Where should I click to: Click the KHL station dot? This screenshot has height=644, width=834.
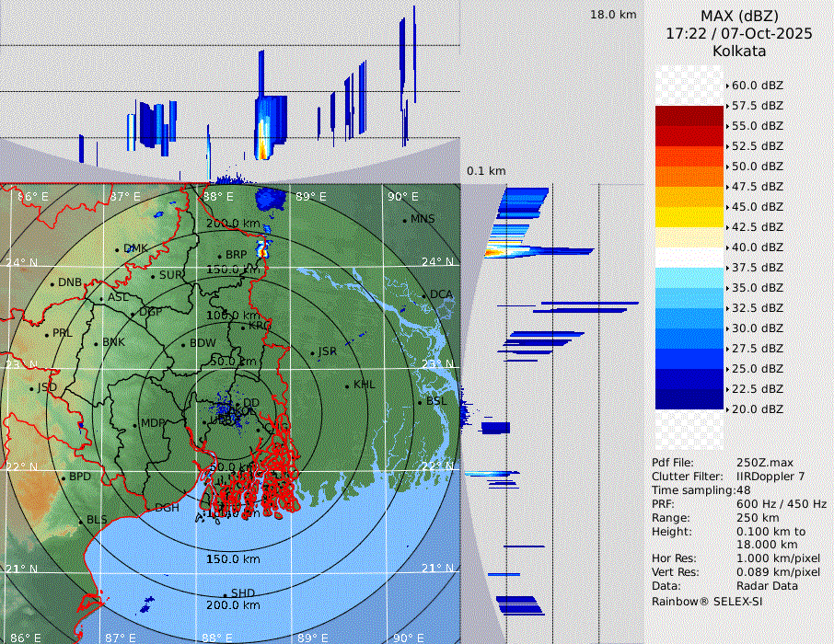click(347, 385)
